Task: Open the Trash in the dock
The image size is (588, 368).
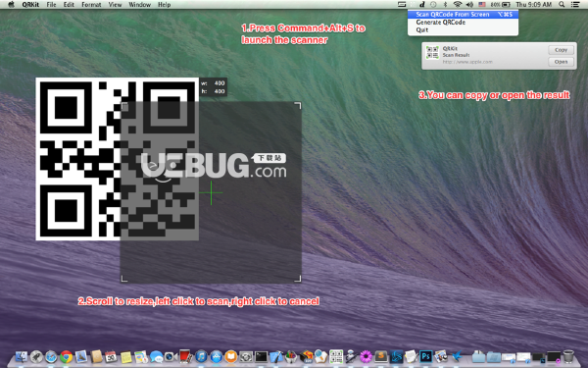Action: (x=568, y=356)
